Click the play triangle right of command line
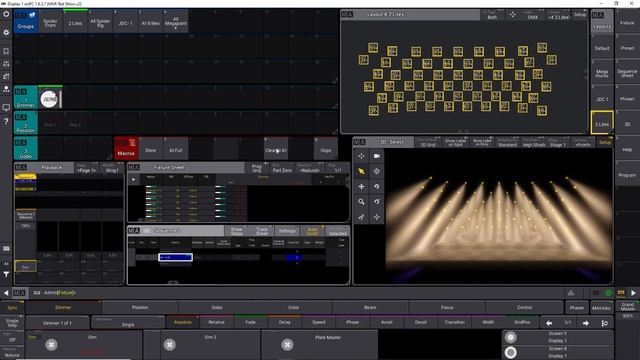640x360 pixels. (633, 293)
